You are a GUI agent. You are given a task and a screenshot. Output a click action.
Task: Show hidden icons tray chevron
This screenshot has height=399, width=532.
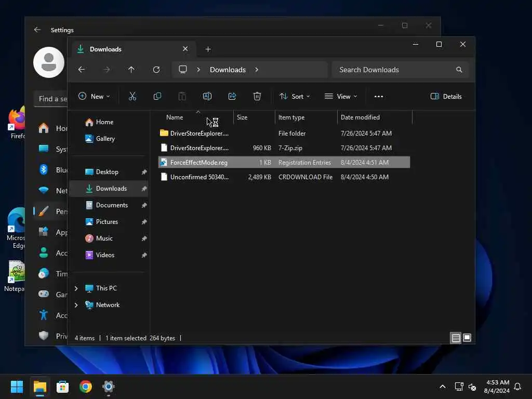point(443,387)
